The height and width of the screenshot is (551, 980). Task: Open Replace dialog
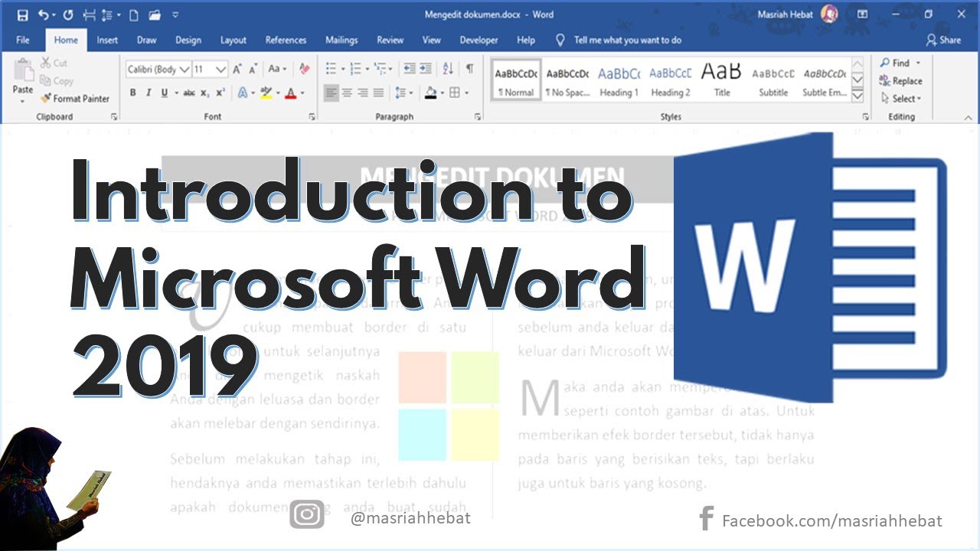(x=901, y=80)
